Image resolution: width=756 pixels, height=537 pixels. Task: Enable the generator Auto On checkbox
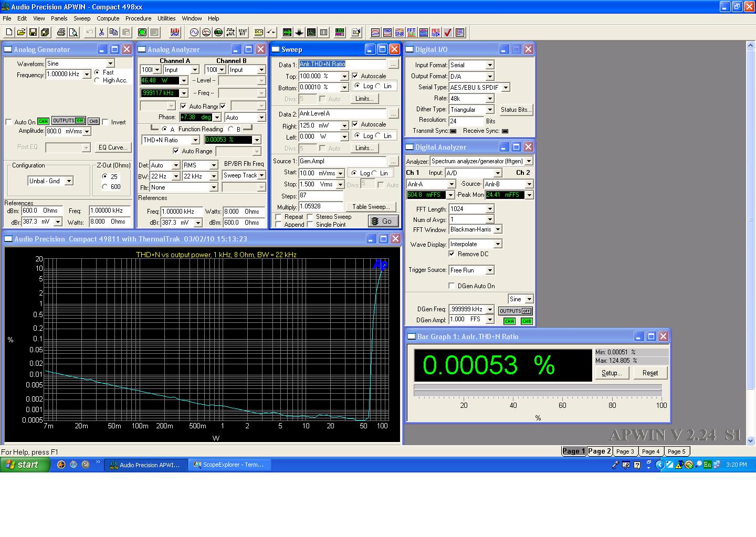click(x=9, y=122)
